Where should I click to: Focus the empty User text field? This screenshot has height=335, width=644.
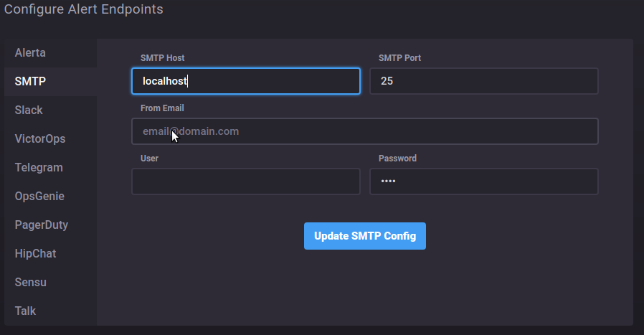[x=245, y=181]
